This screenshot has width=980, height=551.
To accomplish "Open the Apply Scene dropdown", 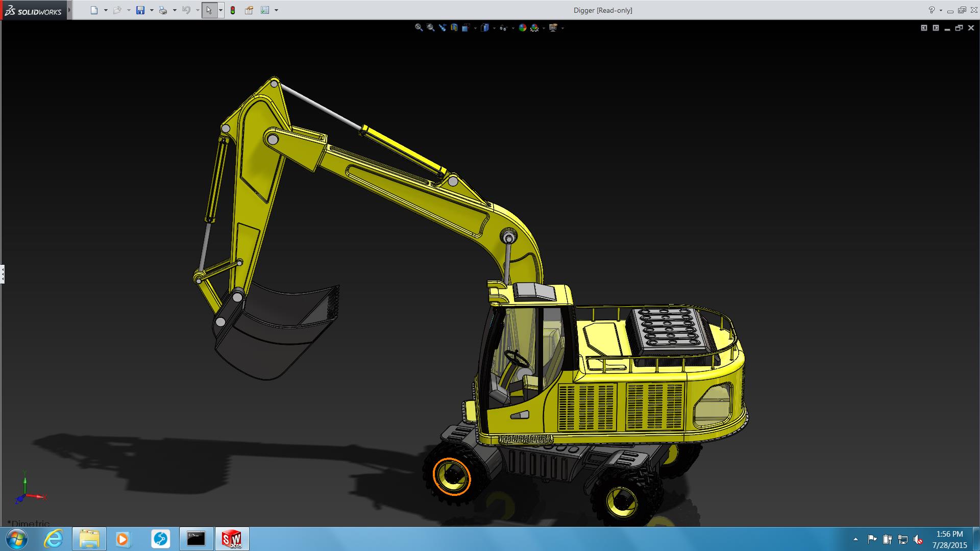I will pos(544,28).
